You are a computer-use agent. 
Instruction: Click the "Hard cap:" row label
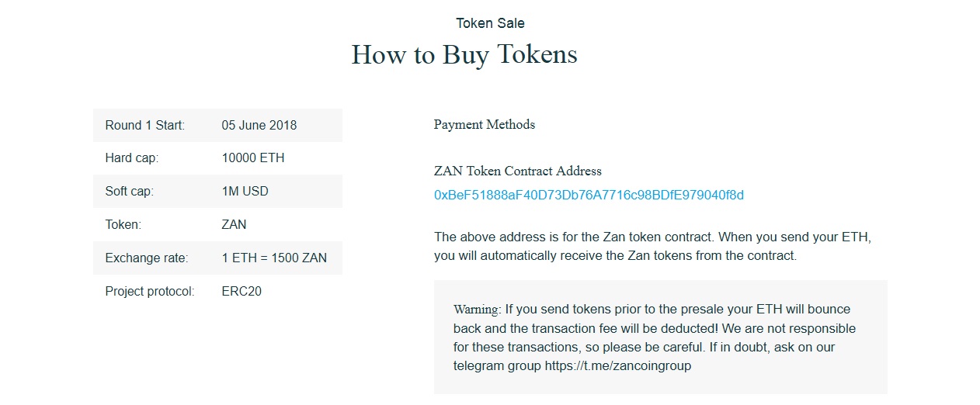point(132,158)
